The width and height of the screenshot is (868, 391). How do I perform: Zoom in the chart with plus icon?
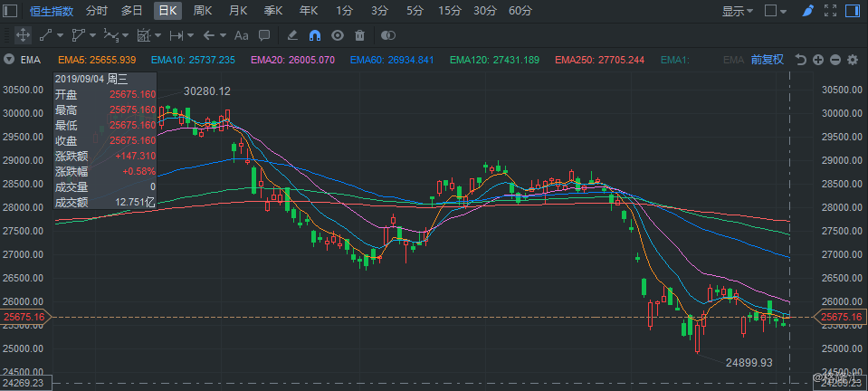[818, 60]
